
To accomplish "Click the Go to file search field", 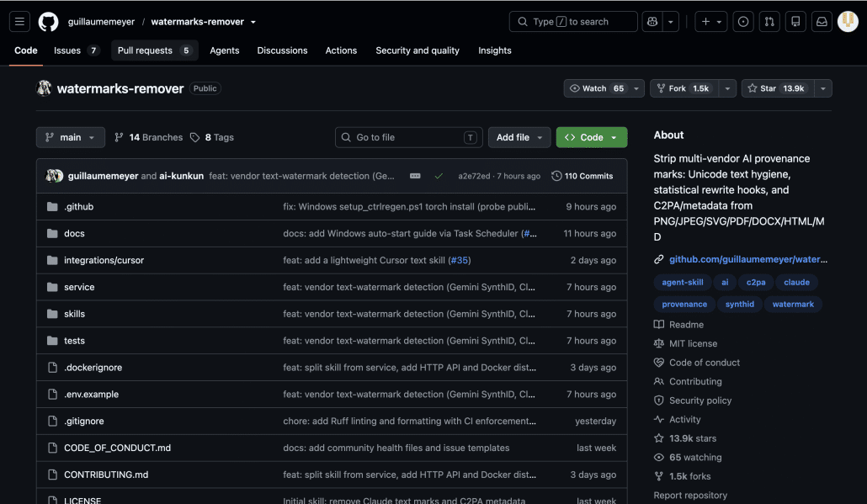I will (x=408, y=137).
